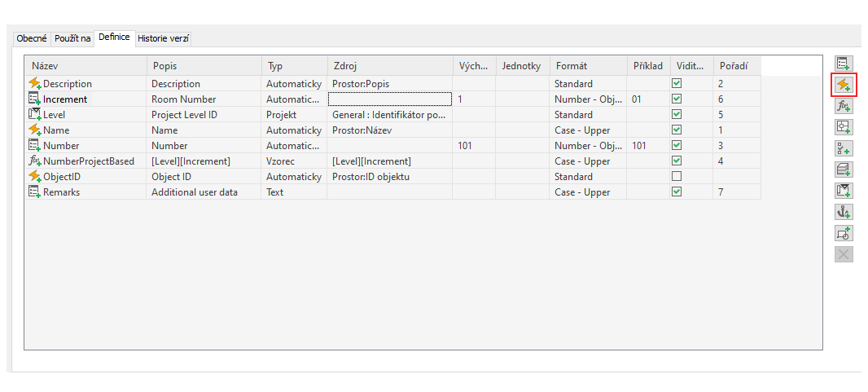Click the stacked layers add icon
Screen dimensions: 868x392
coord(844,170)
